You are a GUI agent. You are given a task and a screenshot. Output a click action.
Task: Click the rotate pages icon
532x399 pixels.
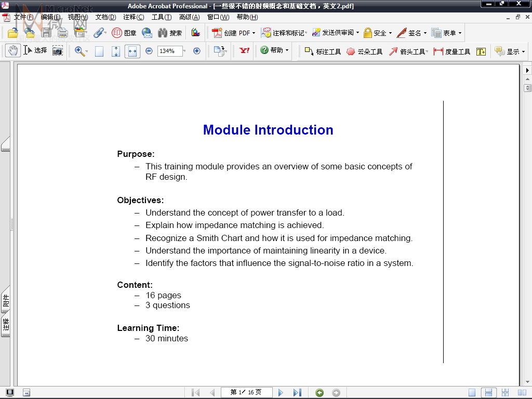[220, 51]
